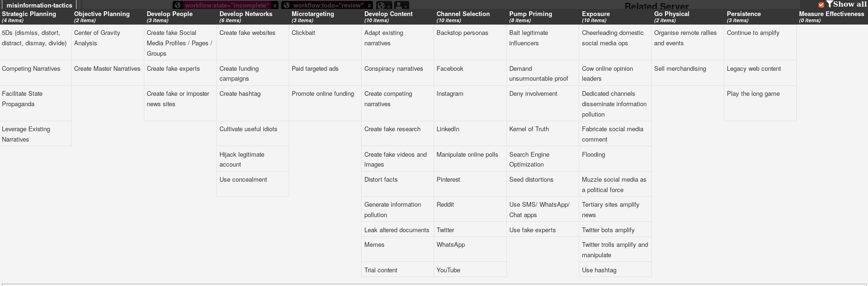Select the Clickbait technique cell
The height and width of the screenshot is (286, 868).
[303, 33]
